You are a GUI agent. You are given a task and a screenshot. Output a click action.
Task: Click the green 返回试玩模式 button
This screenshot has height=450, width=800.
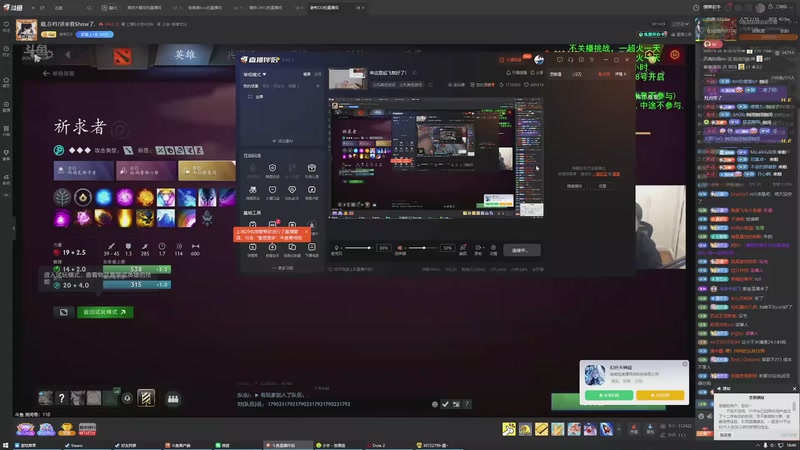[105, 312]
